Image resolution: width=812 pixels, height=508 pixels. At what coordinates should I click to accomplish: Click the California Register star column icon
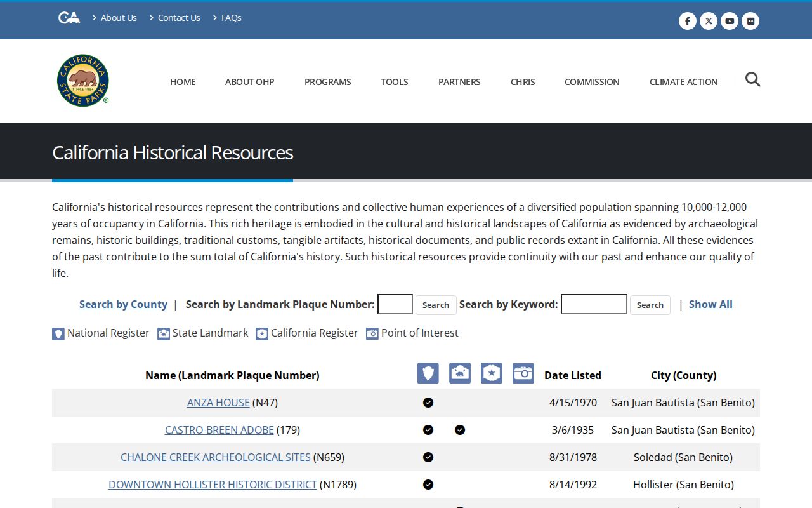point(492,373)
